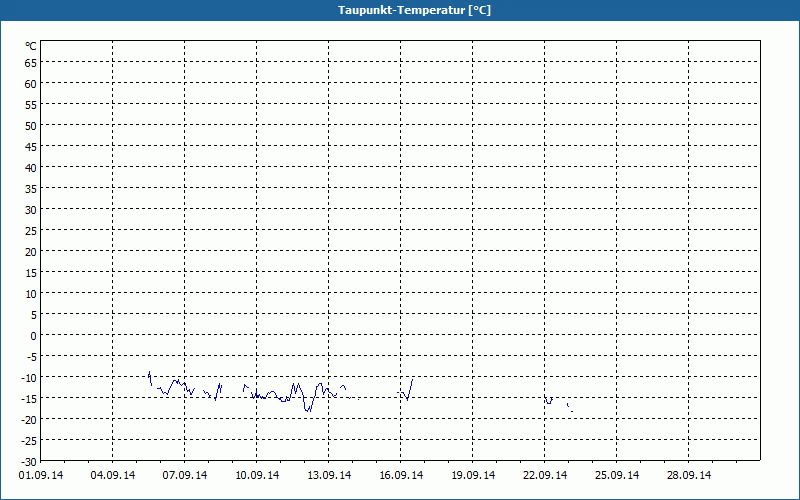The image size is (800, 500).
Task: Click the 07.09.14 x-axis label
Action: point(185,475)
